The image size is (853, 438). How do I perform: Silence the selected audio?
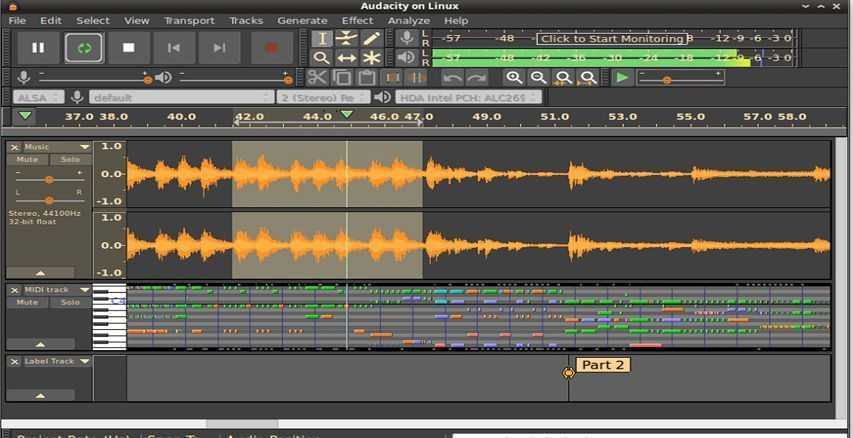coord(417,78)
